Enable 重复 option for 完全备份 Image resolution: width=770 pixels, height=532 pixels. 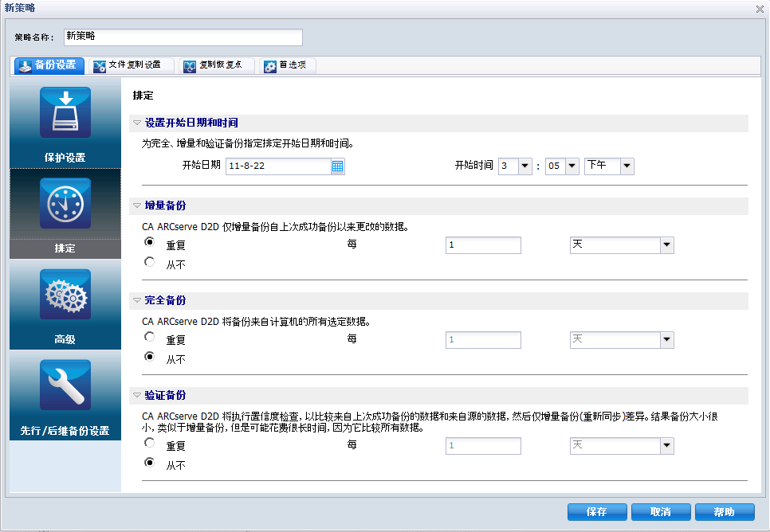click(150, 338)
